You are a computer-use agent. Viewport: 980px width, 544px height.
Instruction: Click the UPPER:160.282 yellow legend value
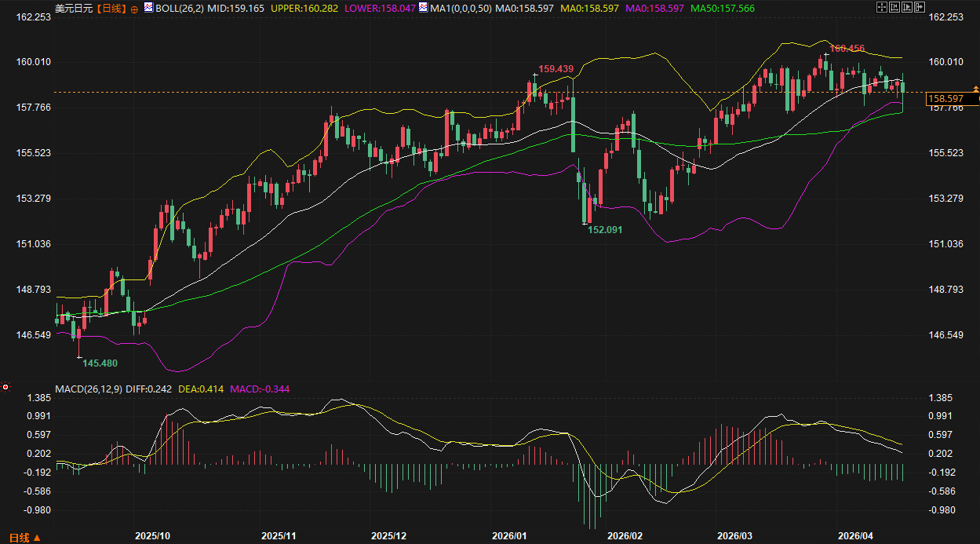pyautogui.click(x=302, y=8)
